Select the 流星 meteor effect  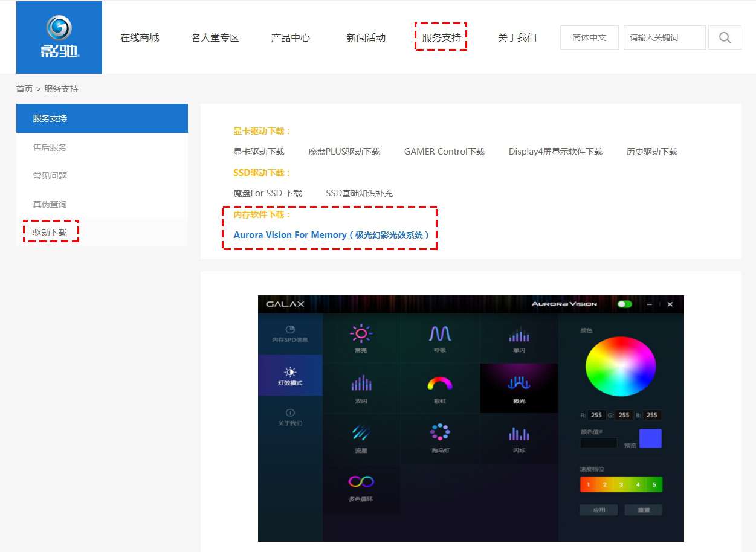361,438
